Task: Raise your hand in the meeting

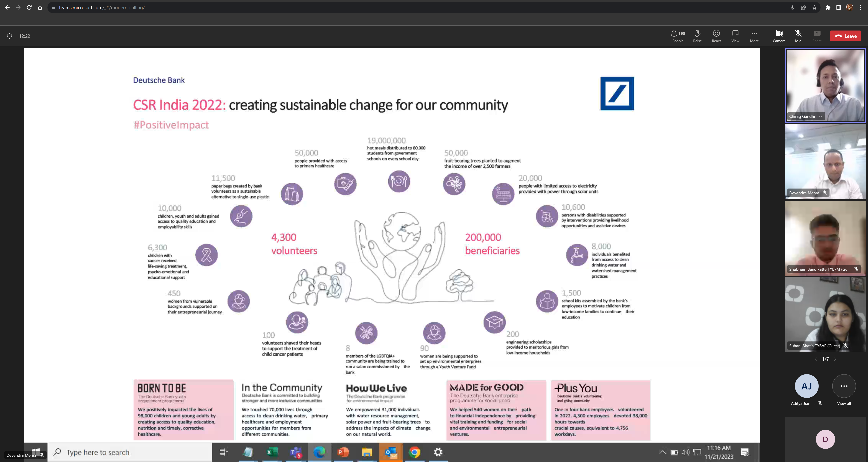Action: 697,36
